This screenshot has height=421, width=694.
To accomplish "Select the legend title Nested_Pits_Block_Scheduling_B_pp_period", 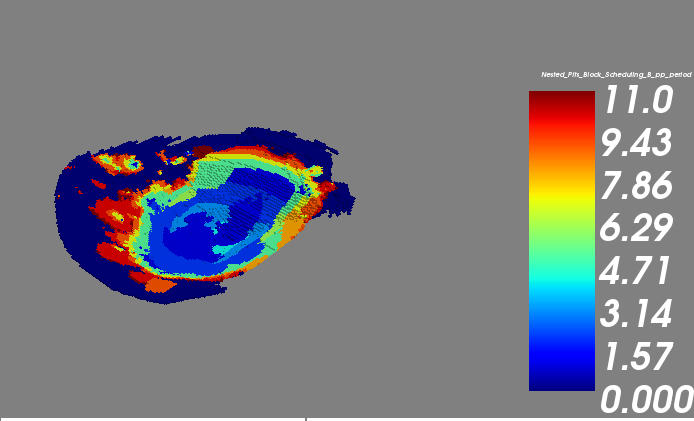I will click(x=616, y=75).
